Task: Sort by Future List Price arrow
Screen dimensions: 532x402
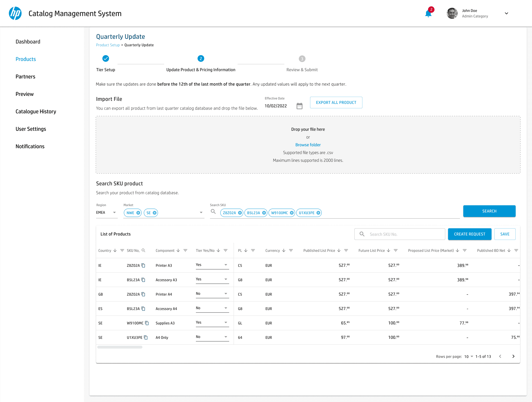Action: [388, 250]
